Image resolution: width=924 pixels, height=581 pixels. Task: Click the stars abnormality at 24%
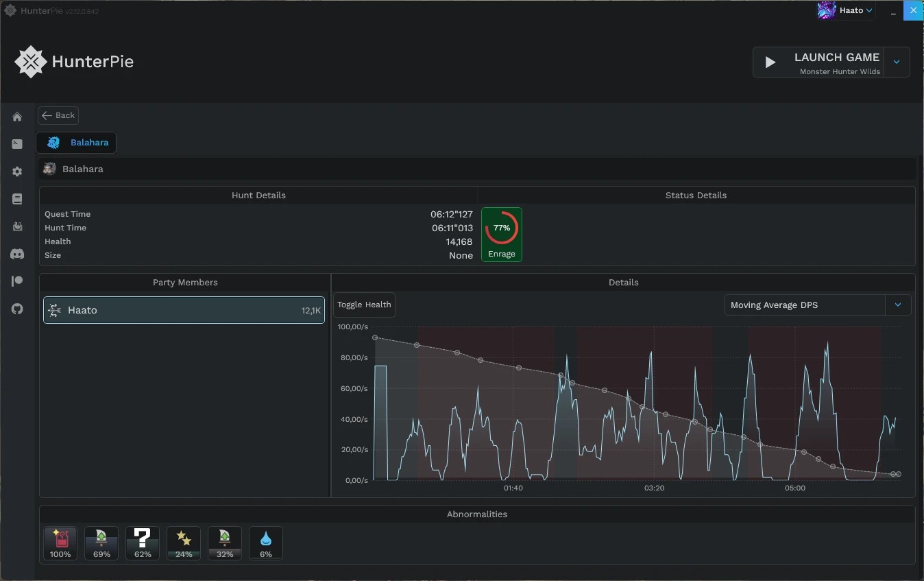pos(184,543)
